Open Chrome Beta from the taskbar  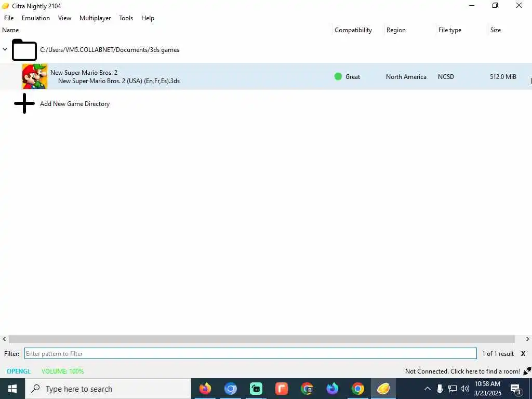pos(307,389)
